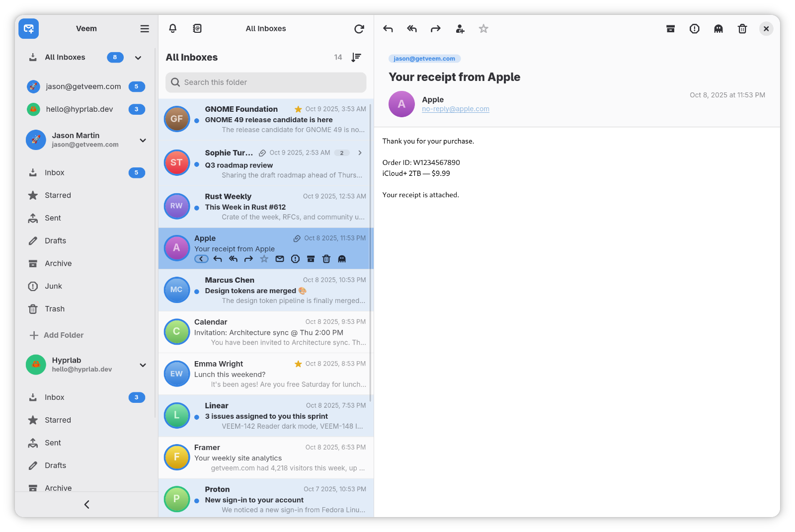Image resolution: width=795 pixels, height=532 pixels.
Task: Reply all from the reader toolbar
Action: (x=412, y=29)
